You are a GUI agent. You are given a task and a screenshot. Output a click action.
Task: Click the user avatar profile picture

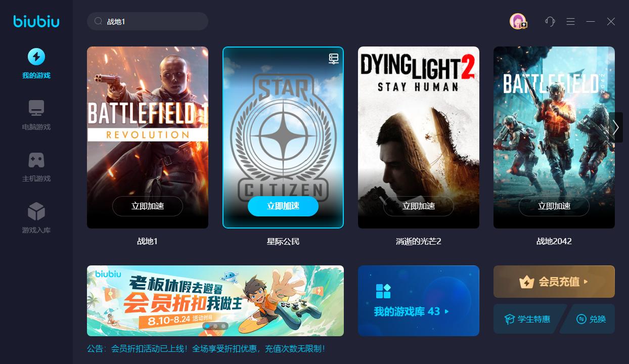[x=518, y=21]
